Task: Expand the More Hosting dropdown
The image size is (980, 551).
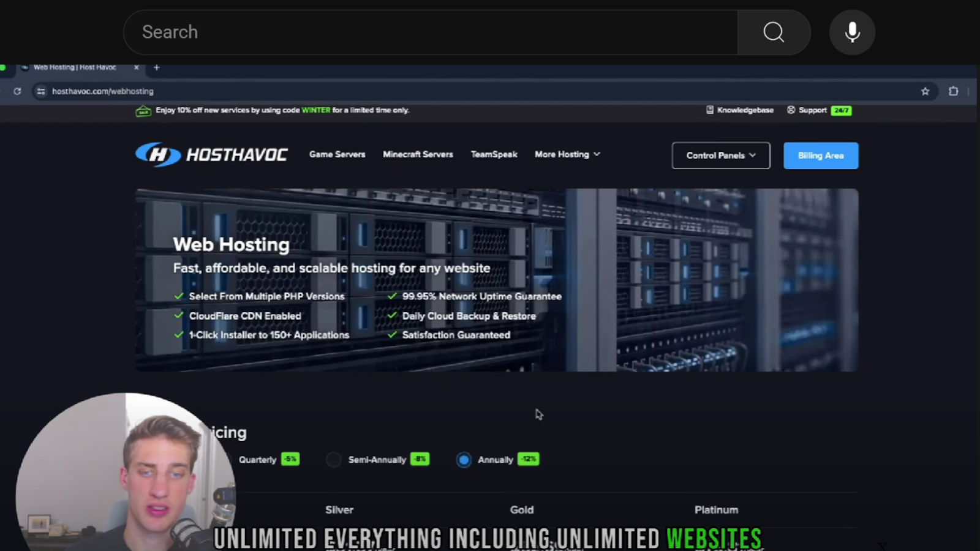Action: click(x=567, y=154)
